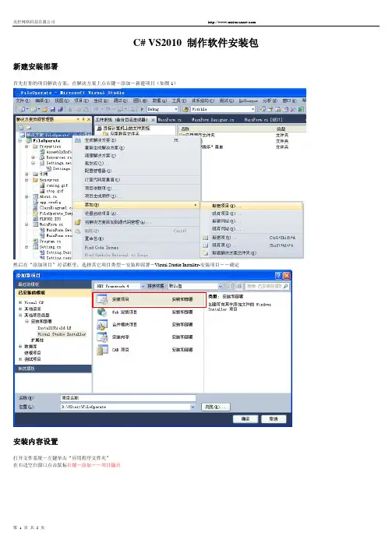The image size is (392, 554).
Task: Switch templates to medium icons view
Action: (x=238, y=286)
